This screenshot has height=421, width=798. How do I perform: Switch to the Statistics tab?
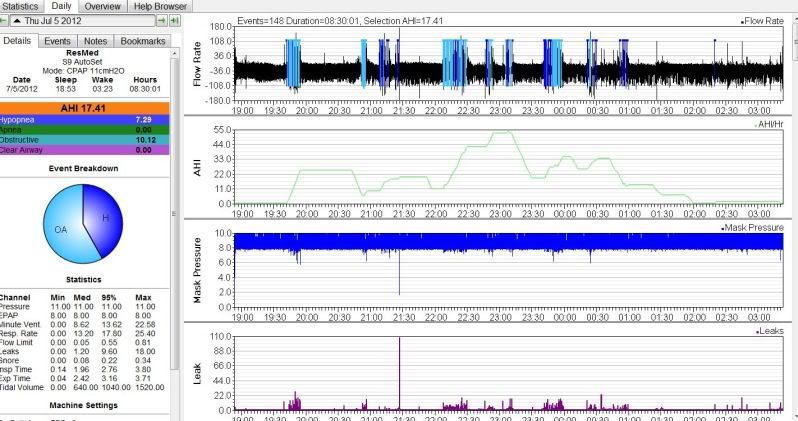point(20,7)
